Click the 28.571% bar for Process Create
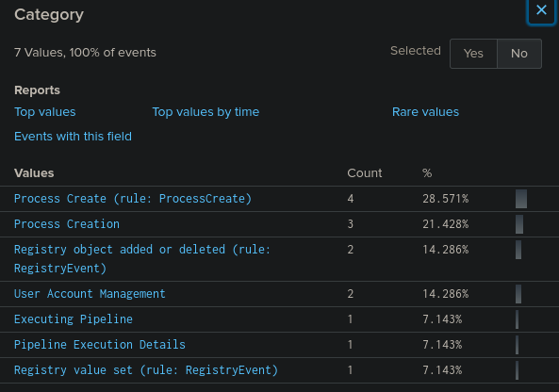 (x=521, y=199)
